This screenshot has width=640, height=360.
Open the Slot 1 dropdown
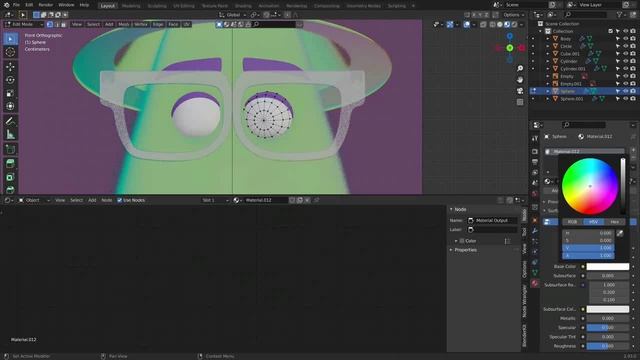[215, 200]
